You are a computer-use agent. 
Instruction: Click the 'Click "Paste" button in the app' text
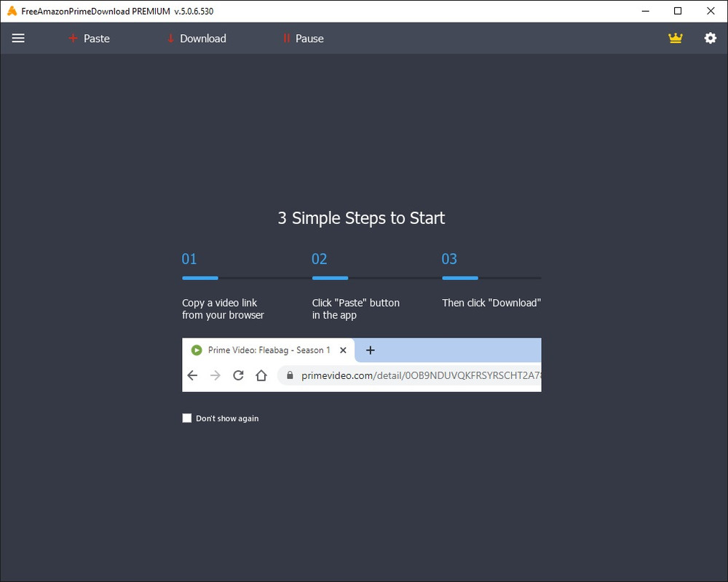click(x=356, y=308)
